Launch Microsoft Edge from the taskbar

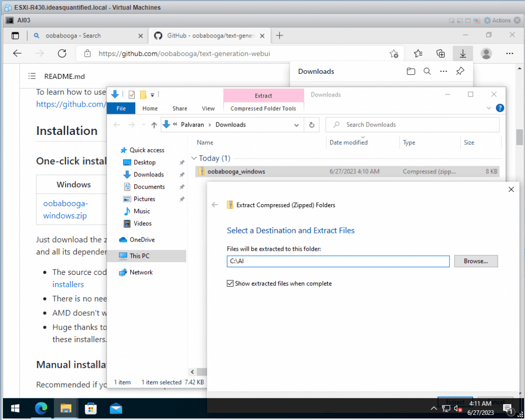tap(41, 409)
